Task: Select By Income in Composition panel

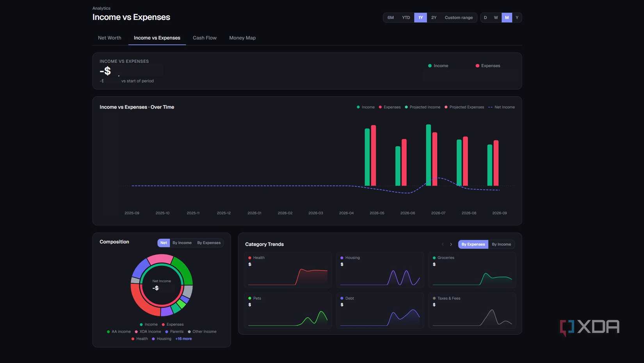Action: click(182, 243)
